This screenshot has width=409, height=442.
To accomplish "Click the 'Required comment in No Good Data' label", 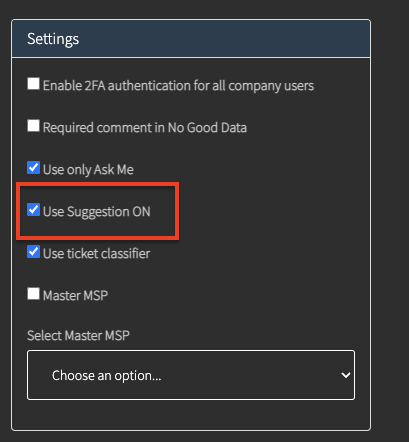I will pos(145,128).
